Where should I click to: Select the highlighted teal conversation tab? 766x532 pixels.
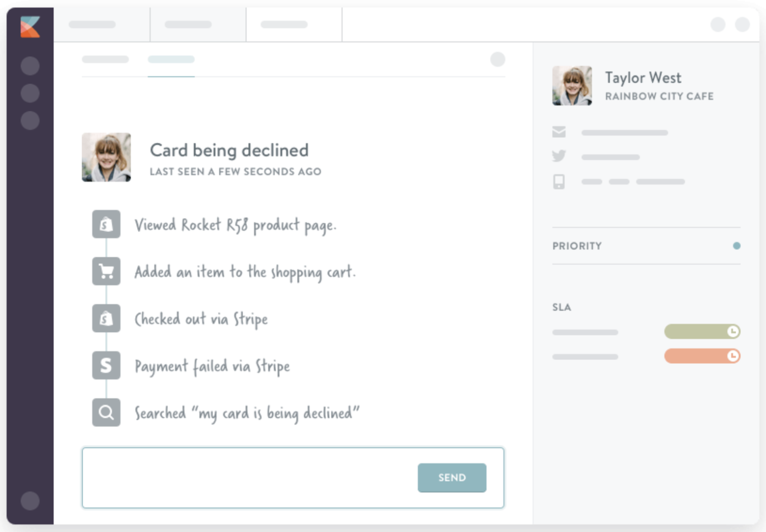click(171, 60)
